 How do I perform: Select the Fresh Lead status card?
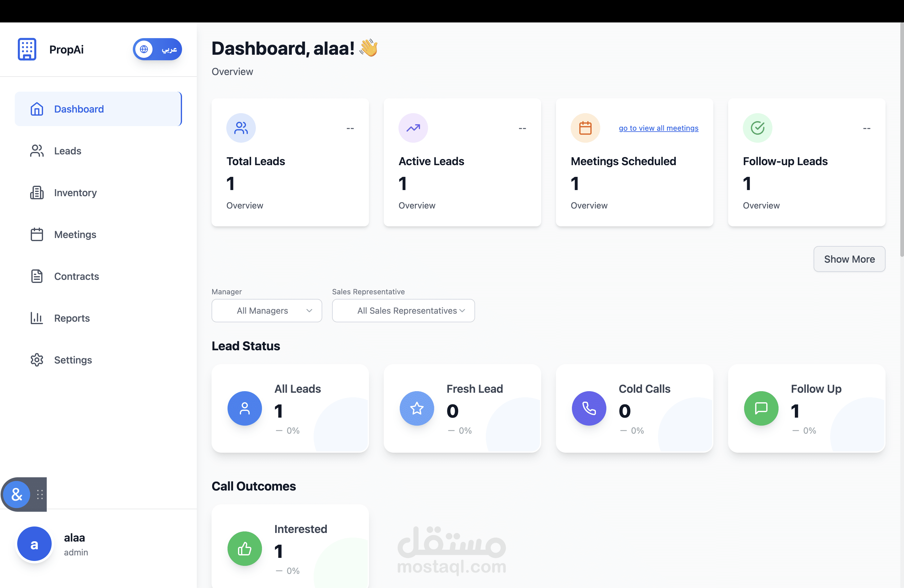point(462,408)
